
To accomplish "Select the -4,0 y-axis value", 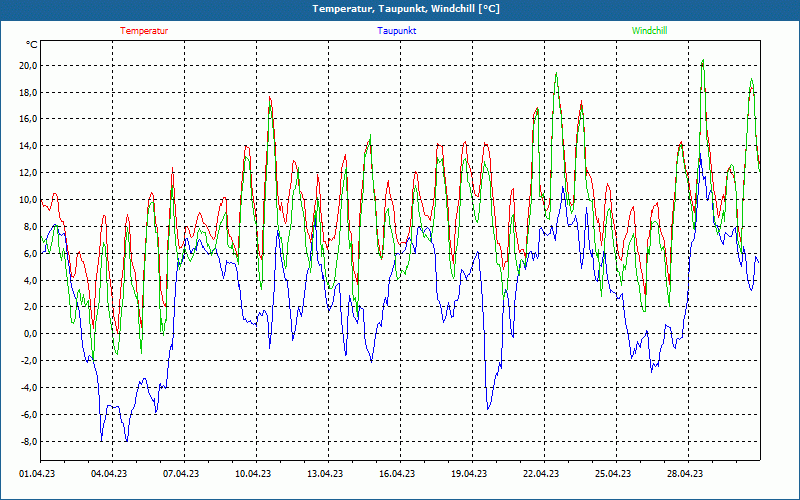I will [28, 387].
